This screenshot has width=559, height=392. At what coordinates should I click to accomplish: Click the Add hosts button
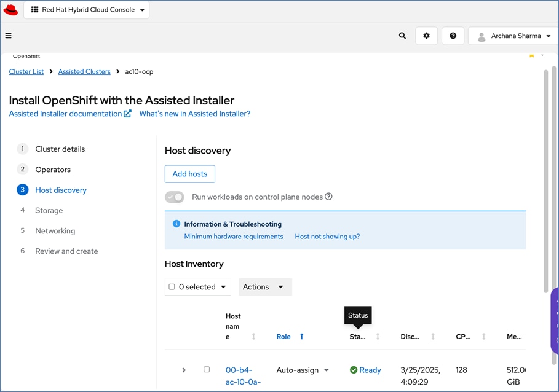[x=189, y=174]
